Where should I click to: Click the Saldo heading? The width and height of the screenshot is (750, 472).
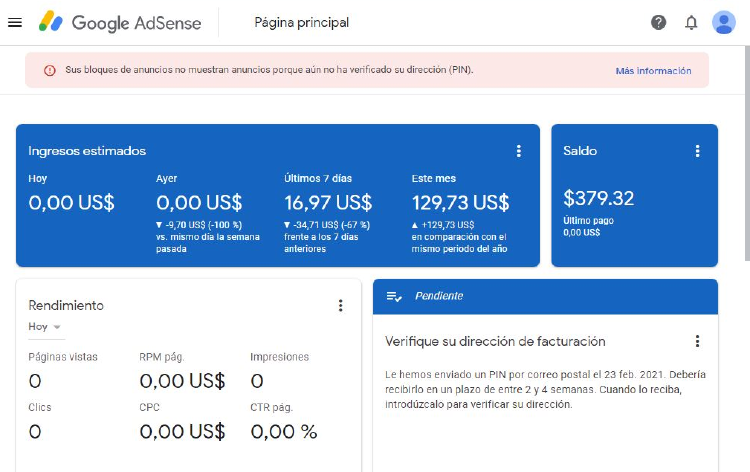[x=580, y=151]
